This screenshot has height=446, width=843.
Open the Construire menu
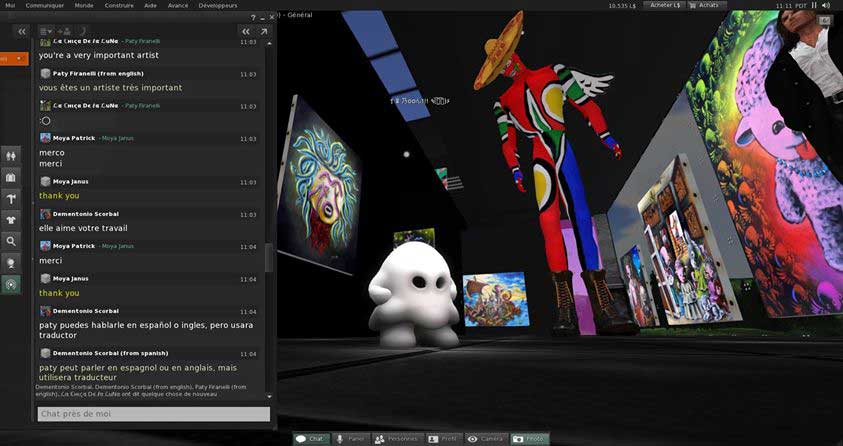[119, 5]
